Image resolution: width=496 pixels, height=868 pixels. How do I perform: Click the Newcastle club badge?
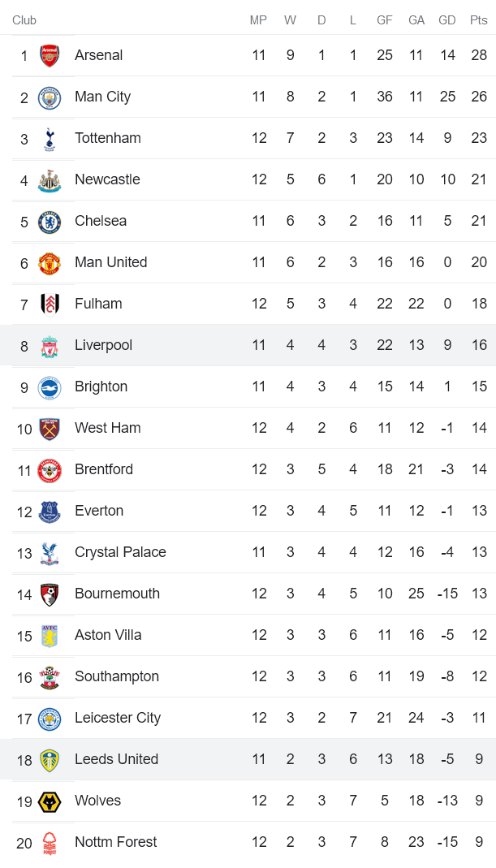(50, 179)
